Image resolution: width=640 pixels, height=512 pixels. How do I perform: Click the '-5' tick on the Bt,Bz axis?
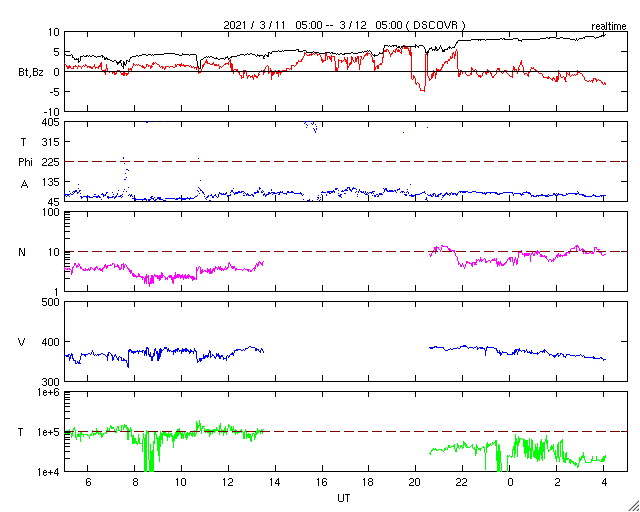53,92
